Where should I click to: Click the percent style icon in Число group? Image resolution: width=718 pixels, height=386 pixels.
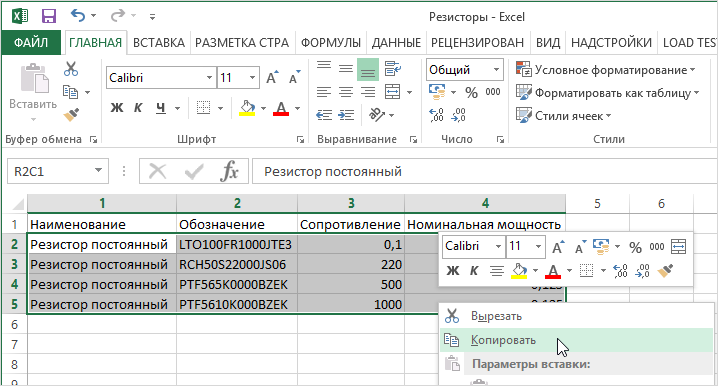point(471,92)
